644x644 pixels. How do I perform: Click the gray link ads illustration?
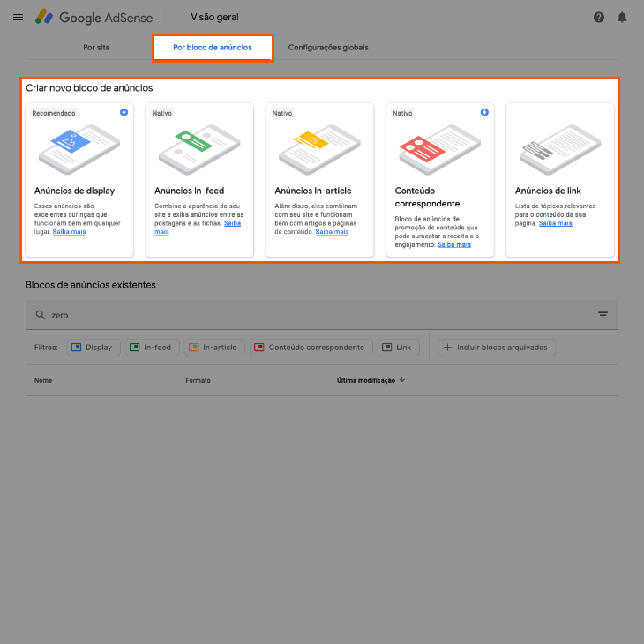(560, 149)
